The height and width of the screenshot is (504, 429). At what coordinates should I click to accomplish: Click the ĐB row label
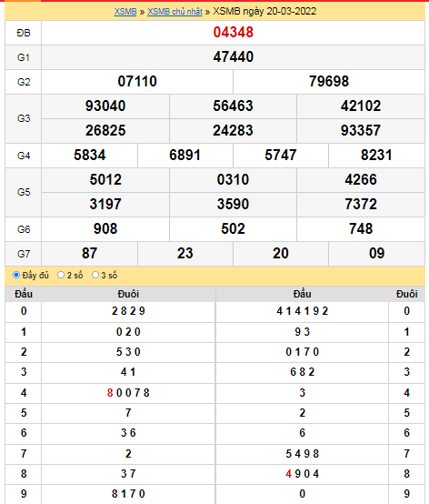tap(24, 33)
